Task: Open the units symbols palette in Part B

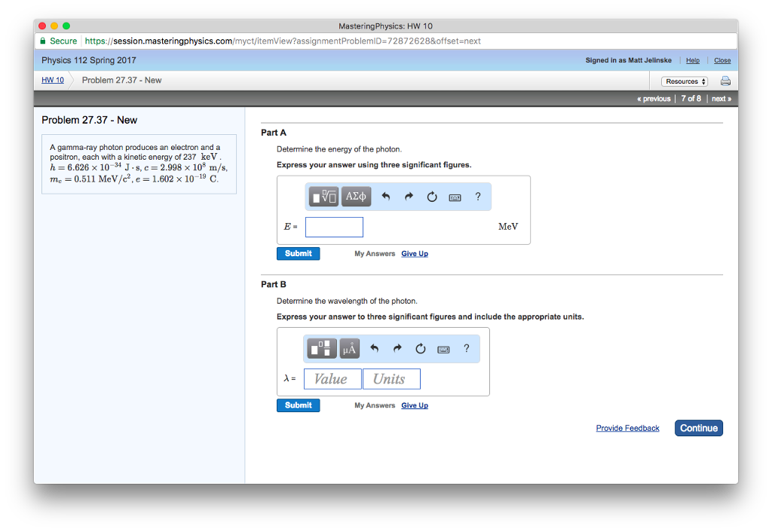Action: pyautogui.click(x=349, y=348)
